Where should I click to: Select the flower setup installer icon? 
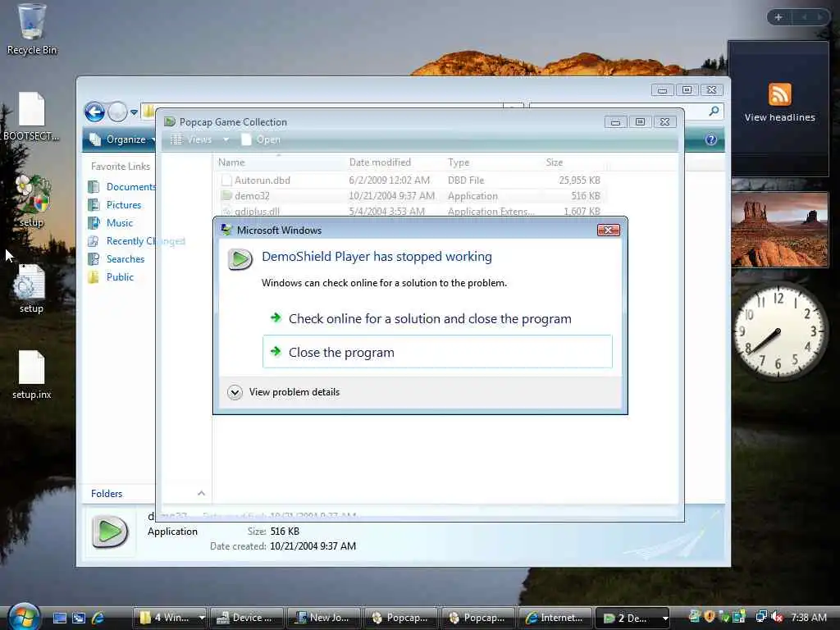pos(32,201)
